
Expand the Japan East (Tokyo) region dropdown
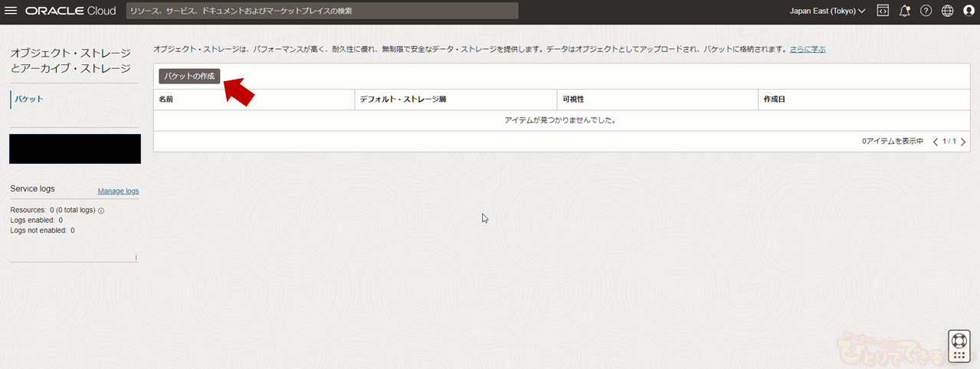[x=827, y=11]
